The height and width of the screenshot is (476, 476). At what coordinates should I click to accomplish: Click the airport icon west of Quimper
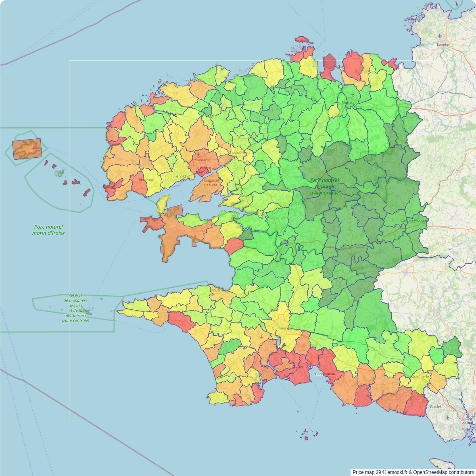(261, 337)
